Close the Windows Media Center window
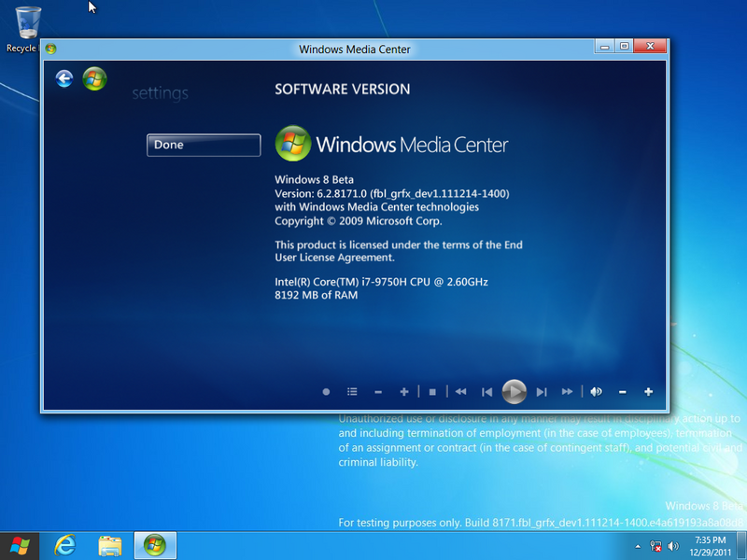The image size is (747, 560). pos(650,46)
